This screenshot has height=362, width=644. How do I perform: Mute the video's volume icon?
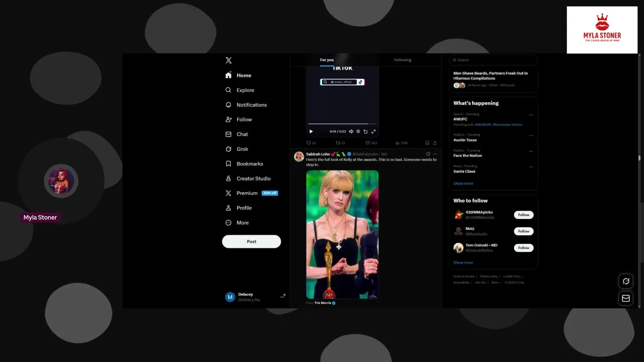pos(351,131)
